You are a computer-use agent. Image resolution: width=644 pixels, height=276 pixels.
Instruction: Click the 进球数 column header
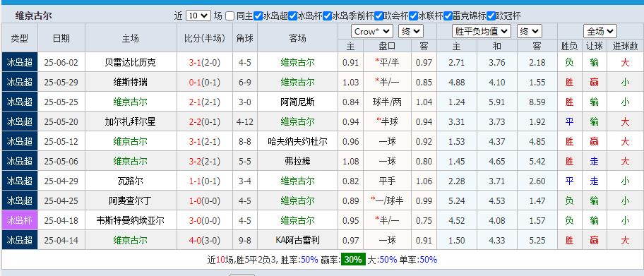tap(625, 46)
